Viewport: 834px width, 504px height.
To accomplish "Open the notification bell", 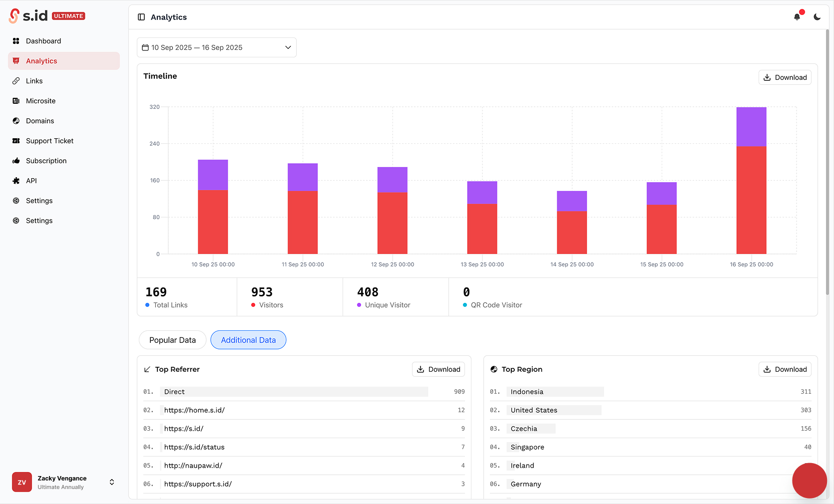I will click(797, 16).
